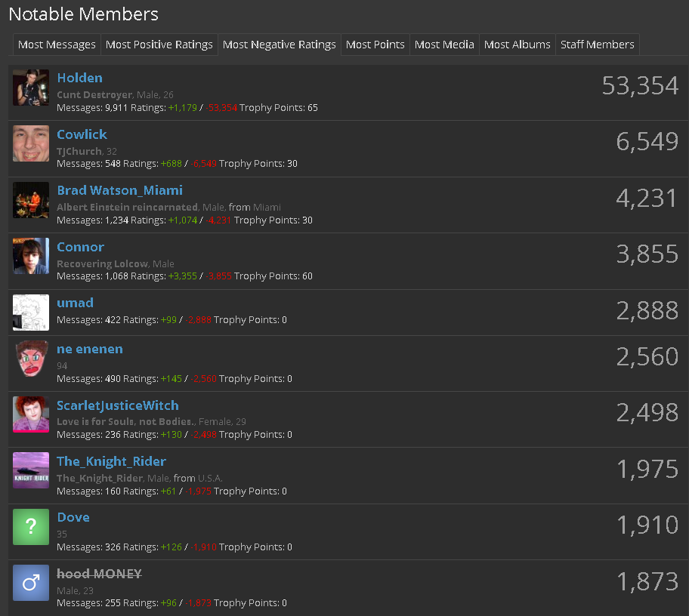Click 'Love is for Souls, not Bodies.' title
This screenshot has height=616, width=689.
tap(126, 421)
